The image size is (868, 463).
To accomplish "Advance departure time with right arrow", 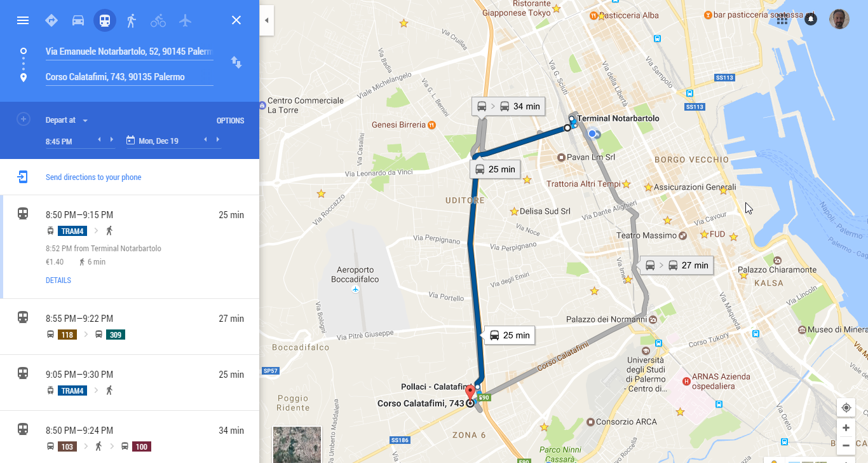I will point(112,140).
